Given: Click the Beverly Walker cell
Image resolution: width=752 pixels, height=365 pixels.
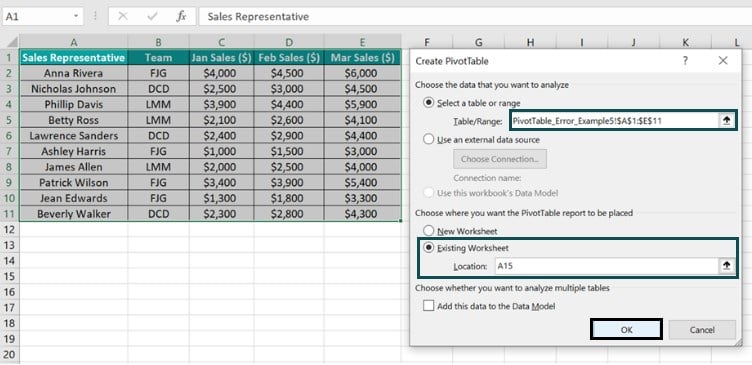Looking at the screenshot, I should pos(73,214).
